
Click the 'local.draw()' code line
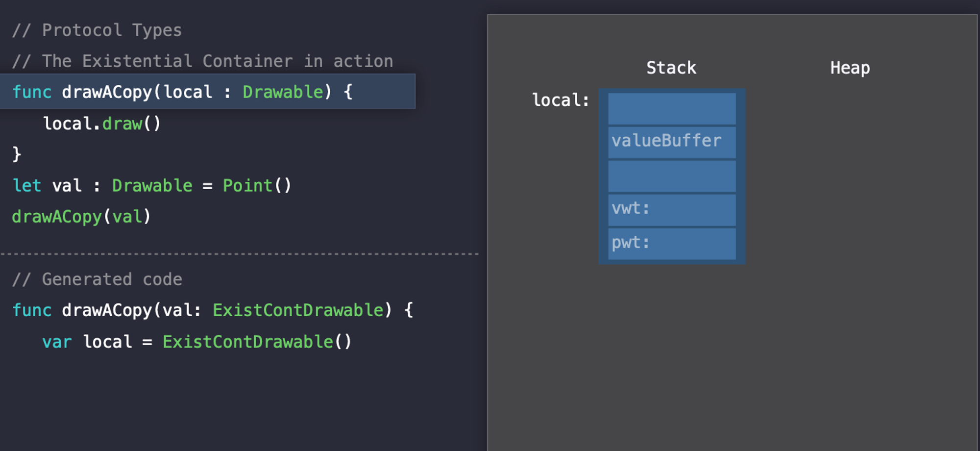click(102, 124)
